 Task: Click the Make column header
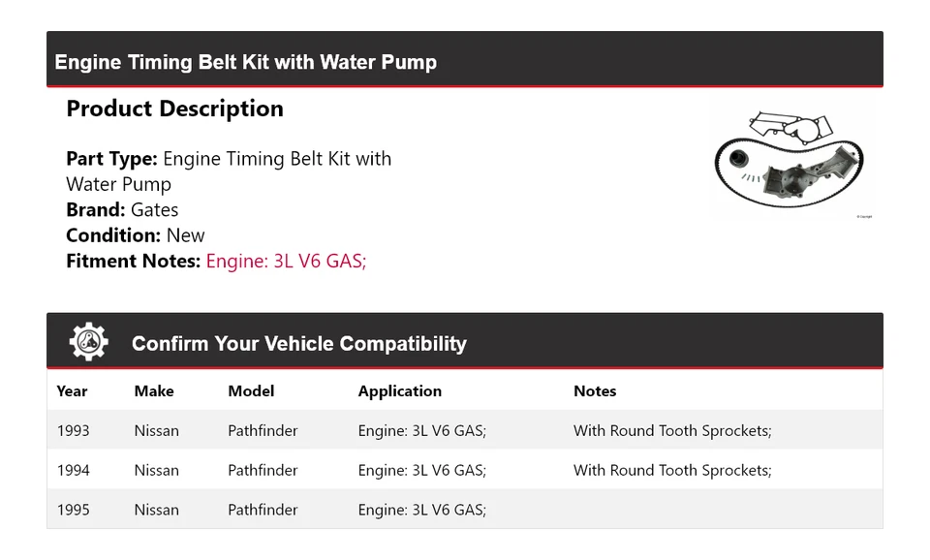(x=154, y=391)
